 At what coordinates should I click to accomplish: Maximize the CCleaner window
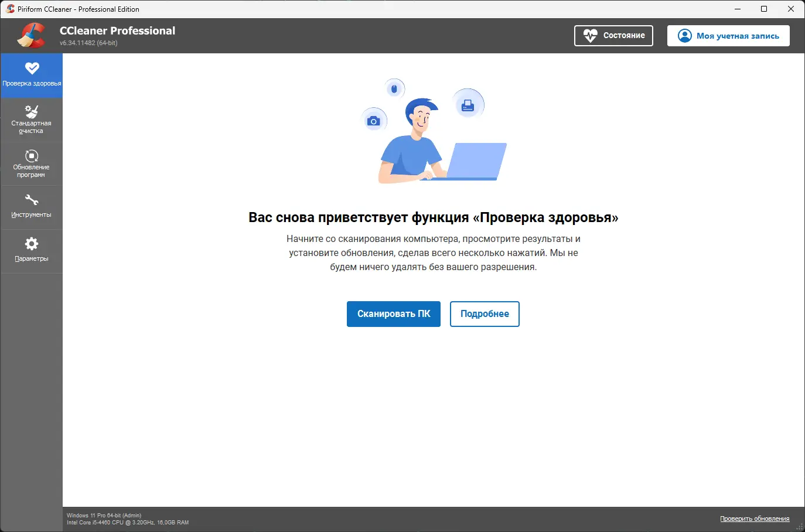(764, 9)
